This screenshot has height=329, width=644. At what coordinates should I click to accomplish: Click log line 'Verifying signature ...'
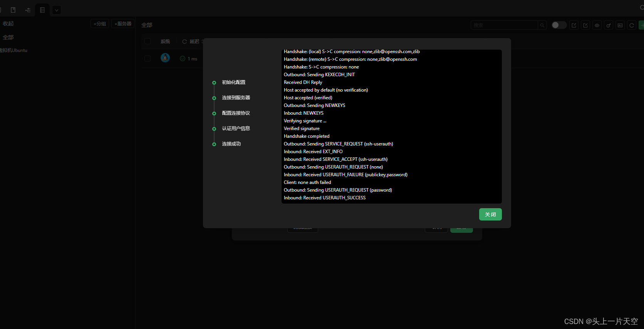(x=305, y=121)
